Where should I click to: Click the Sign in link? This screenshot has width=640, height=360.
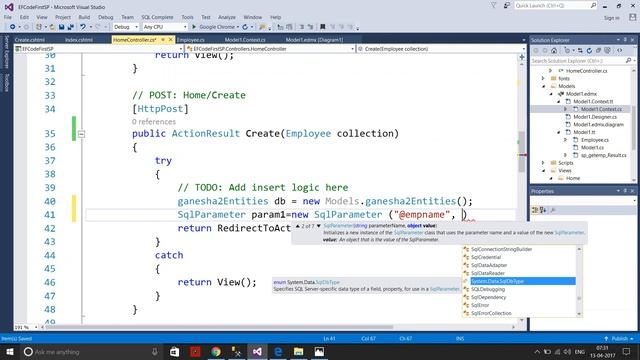pyautogui.click(x=611, y=18)
